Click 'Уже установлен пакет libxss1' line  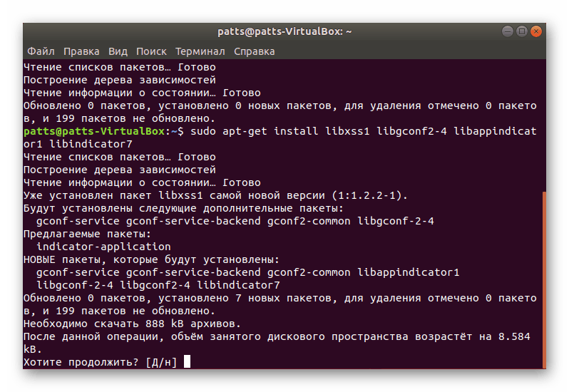[215, 195]
